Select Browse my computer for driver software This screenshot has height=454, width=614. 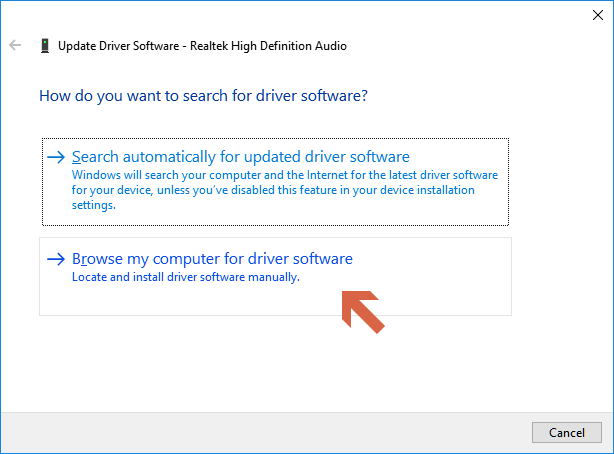click(x=275, y=276)
